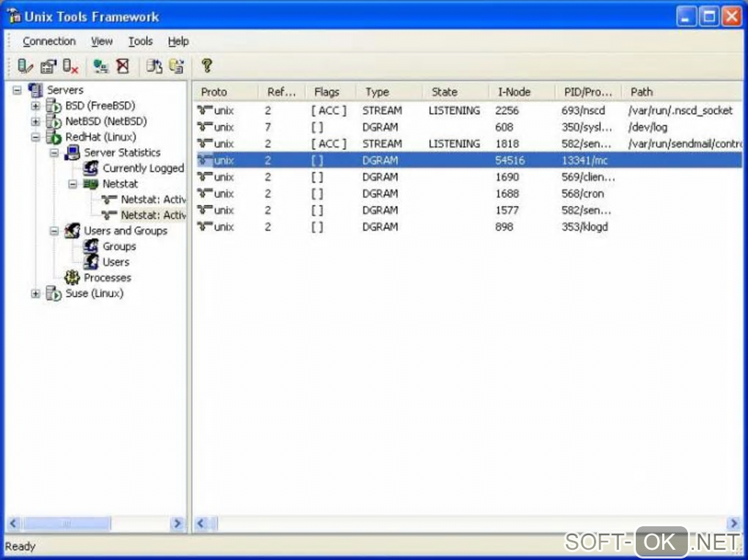Click the delete server icon with red X
Viewport: 748px width, 560px height.
[70, 66]
